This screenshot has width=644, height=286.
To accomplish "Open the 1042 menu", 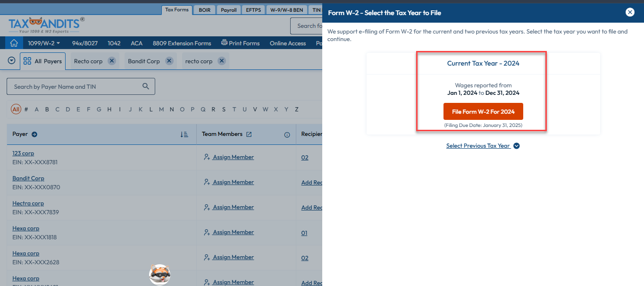I will pyautogui.click(x=114, y=43).
